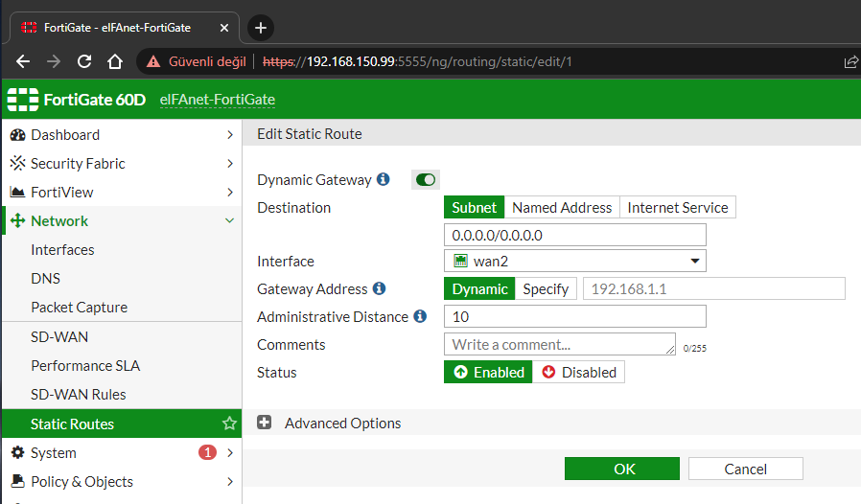861x504 pixels.
Task: Click the red System notification badge
Action: click(x=207, y=452)
